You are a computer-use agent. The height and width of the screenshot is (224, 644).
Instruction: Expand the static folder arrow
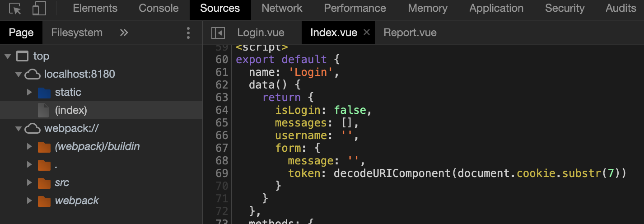click(29, 93)
